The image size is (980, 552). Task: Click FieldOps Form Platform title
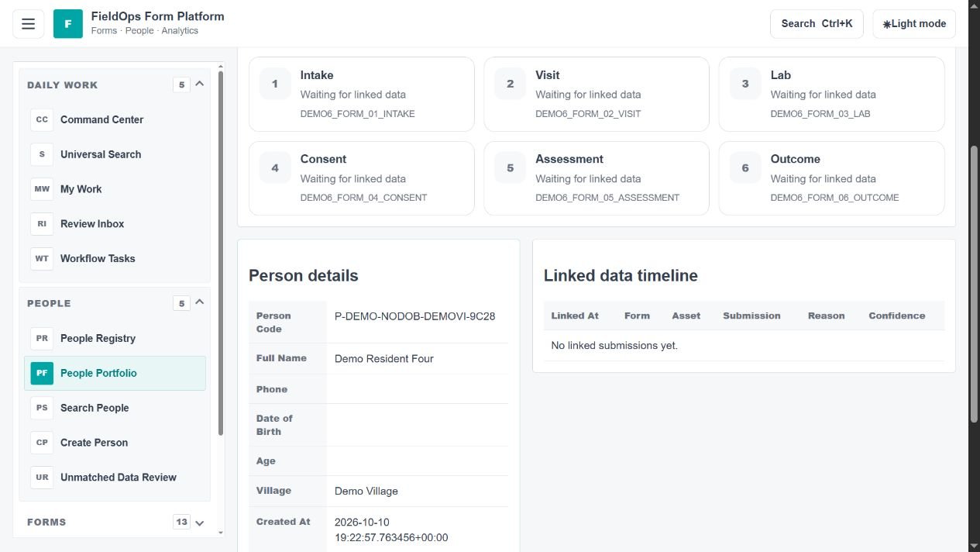pos(157,16)
